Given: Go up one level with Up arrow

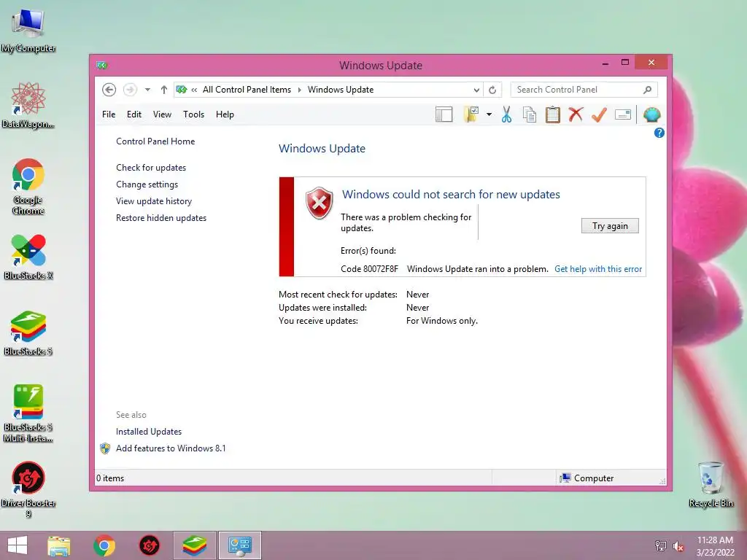Looking at the screenshot, I should coord(164,90).
